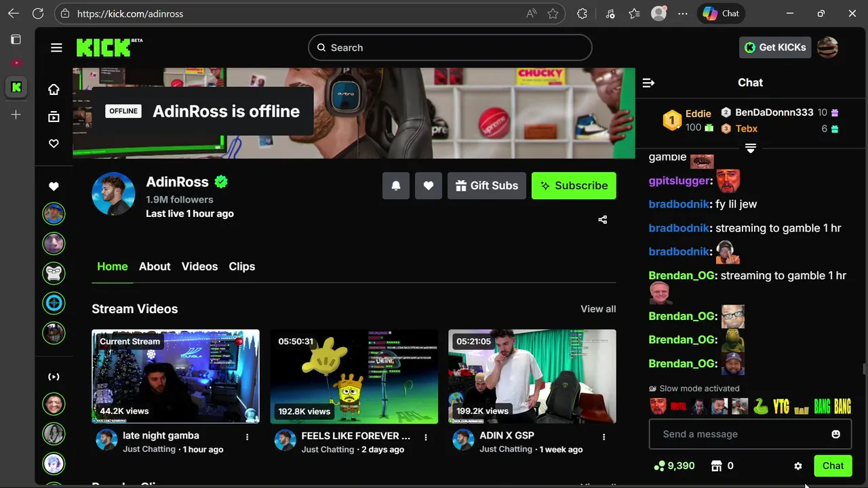Click gpitslugger username in chat
This screenshot has width=868, height=488.
pos(679,181)
